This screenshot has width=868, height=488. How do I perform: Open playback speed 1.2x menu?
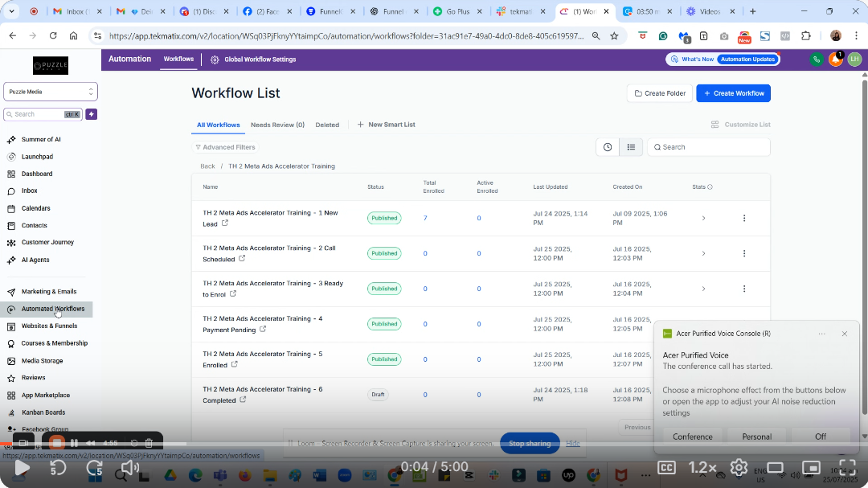(x=702, y=468)
